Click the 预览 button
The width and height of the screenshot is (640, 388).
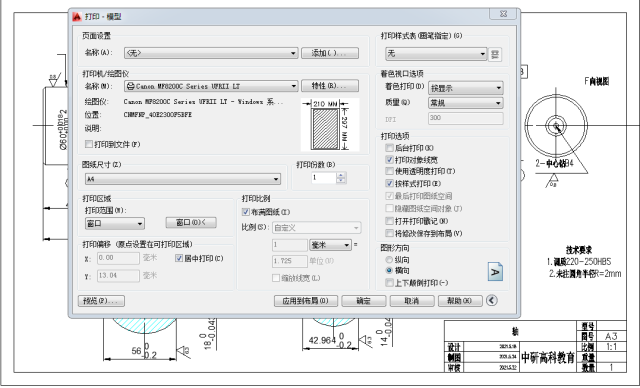pos(101,301)
